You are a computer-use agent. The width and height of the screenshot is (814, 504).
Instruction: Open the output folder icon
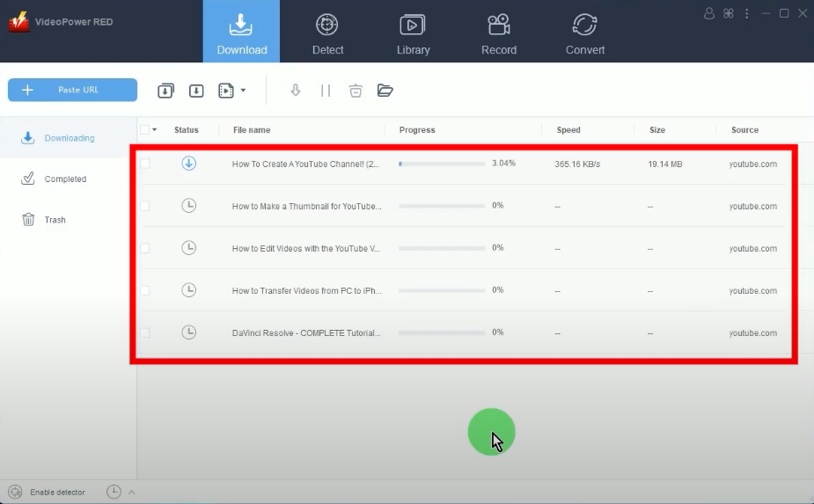click(385, 91)
